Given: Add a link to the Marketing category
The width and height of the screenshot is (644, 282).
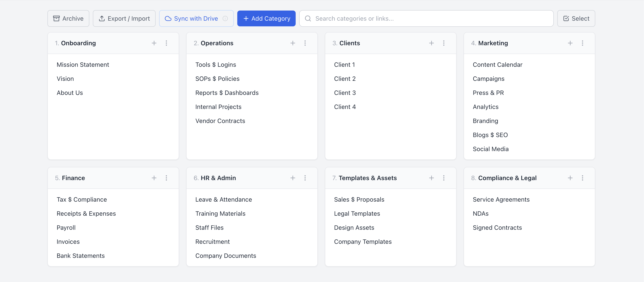Looking at the screenshot, I should click(x=570, y=43).
